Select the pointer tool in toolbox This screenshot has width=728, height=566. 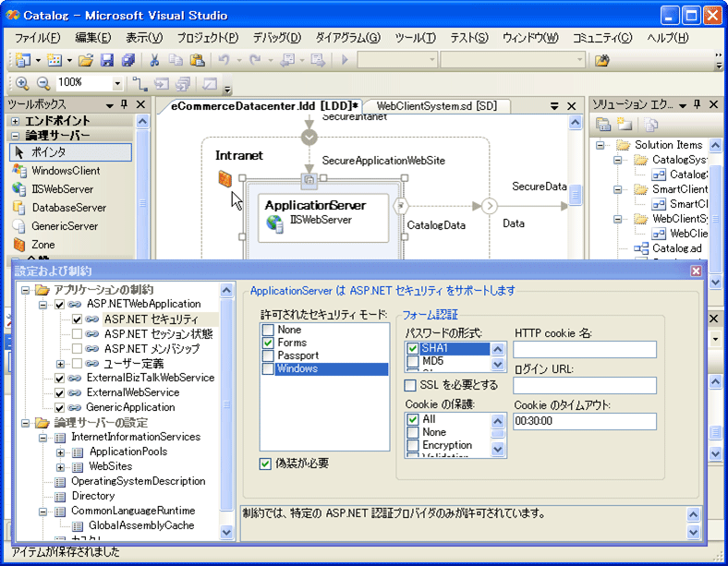coord(70,152)
